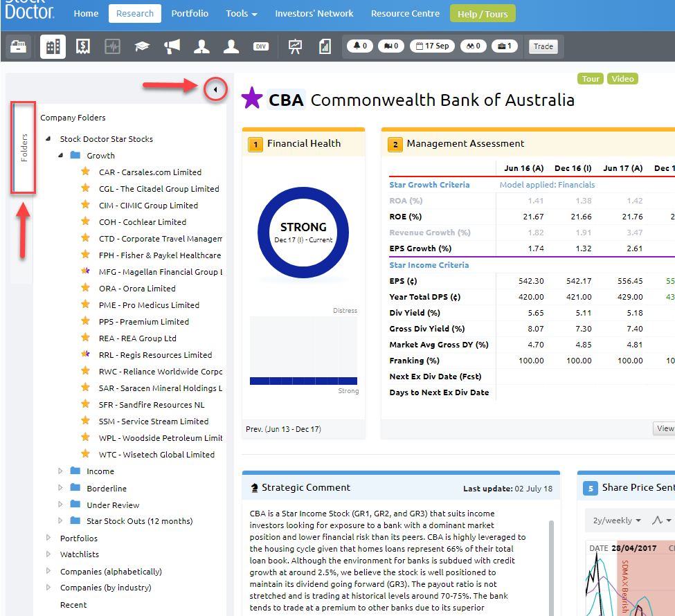Open the Portfolio menu item
Image resolution: width=675 pixels, height=616 pixels.
click(x=190, y=14)
